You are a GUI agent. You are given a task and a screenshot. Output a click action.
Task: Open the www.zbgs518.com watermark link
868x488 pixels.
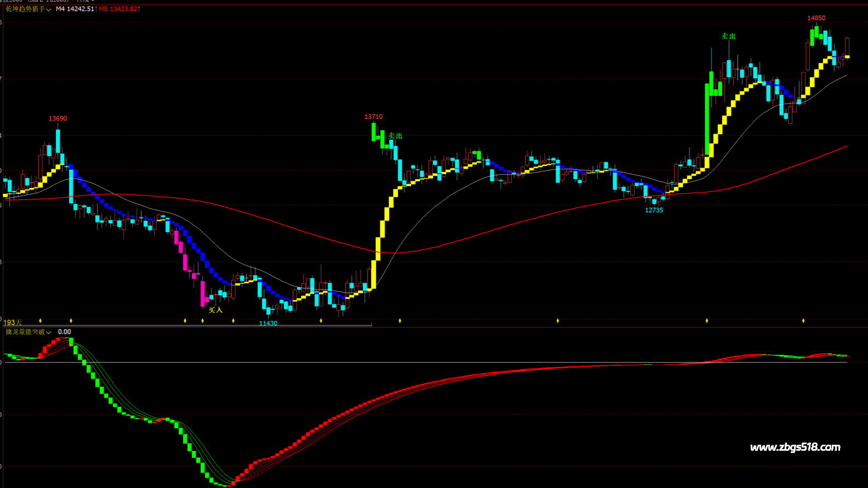795,447
